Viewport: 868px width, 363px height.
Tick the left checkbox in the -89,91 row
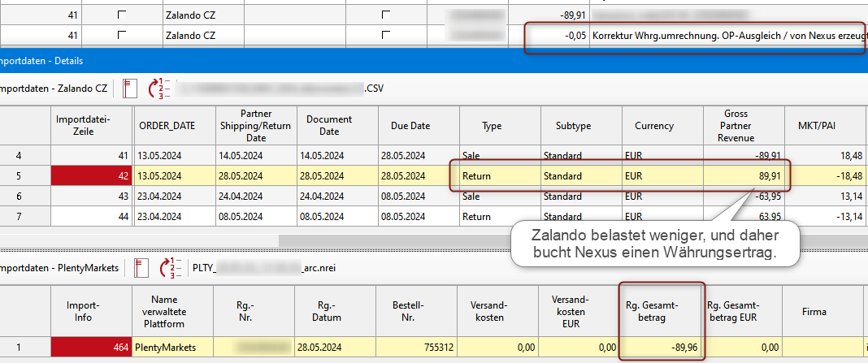tap(122, 15)
